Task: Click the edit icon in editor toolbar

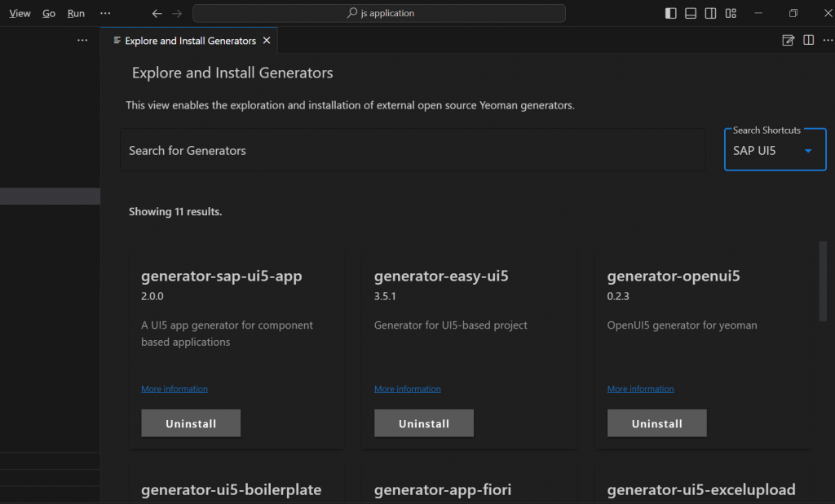Action: 789,40
